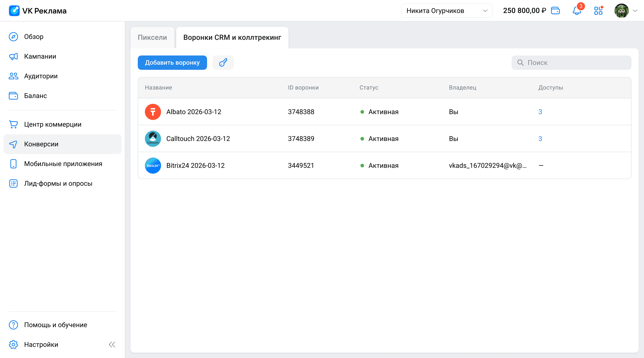
Task: Click the API key icon button
Action: [x=223, y=63]
